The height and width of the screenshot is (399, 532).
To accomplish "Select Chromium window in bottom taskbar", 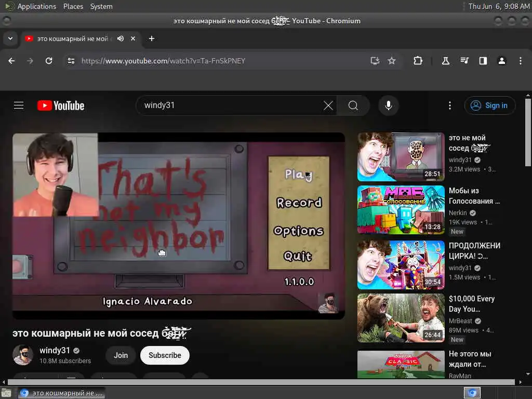I will [x=61, y=393].
